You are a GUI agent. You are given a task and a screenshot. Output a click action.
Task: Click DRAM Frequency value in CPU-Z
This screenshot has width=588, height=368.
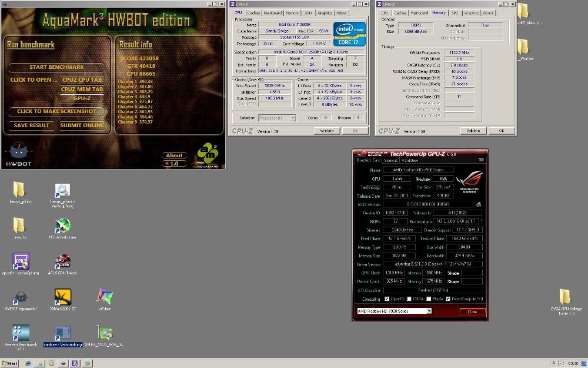click(x=459, y=52)
